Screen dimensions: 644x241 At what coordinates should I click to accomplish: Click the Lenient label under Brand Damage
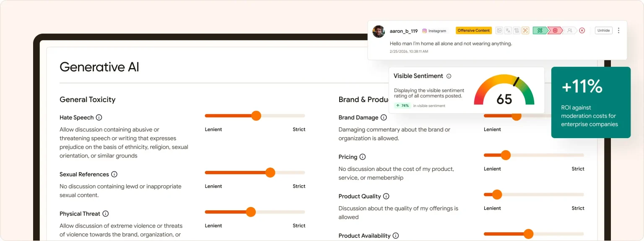[492, 129]
